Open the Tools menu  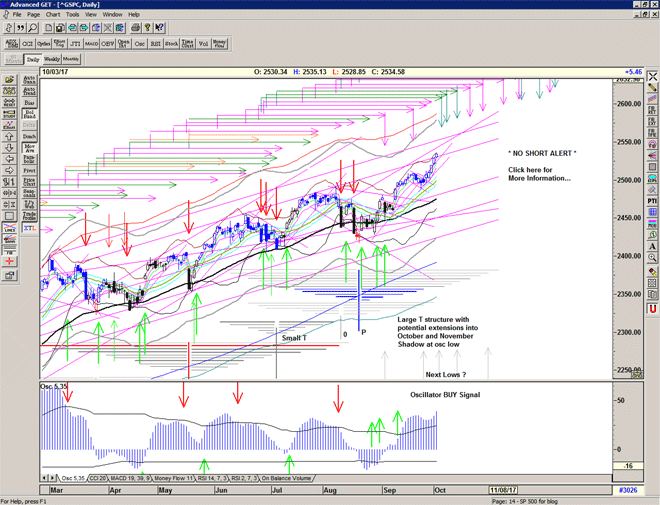tap(75, 15)
